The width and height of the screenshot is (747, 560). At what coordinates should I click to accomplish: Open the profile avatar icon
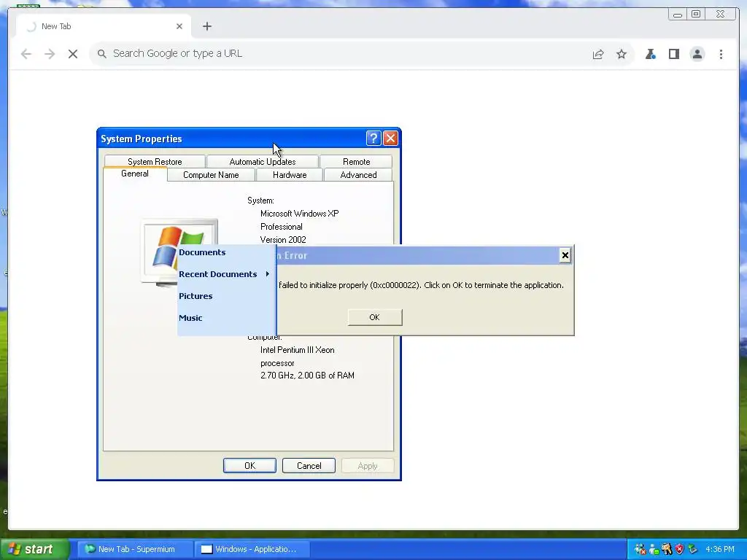point(697,54)
